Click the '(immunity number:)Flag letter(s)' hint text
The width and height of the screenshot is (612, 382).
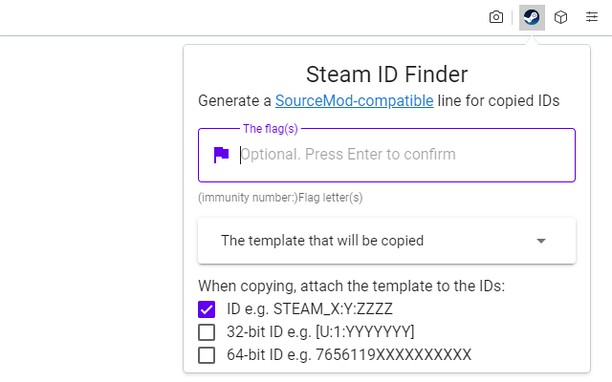click(x=280, y=198)
